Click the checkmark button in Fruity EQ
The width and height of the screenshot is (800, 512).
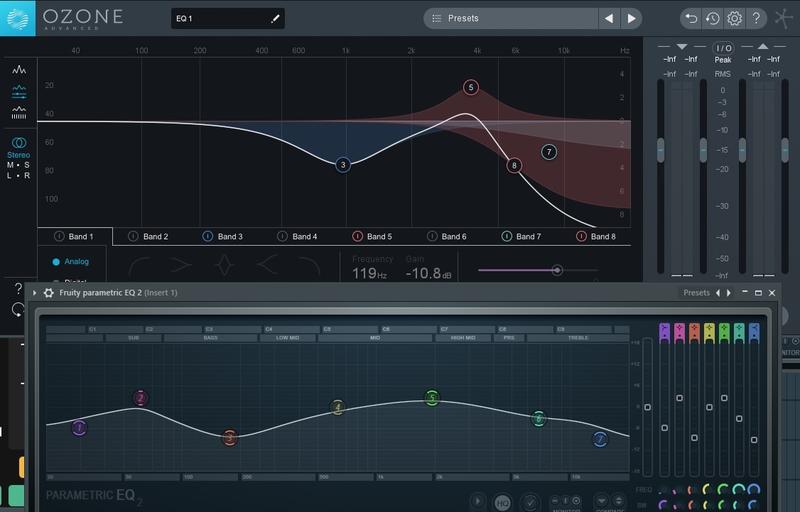530,502
